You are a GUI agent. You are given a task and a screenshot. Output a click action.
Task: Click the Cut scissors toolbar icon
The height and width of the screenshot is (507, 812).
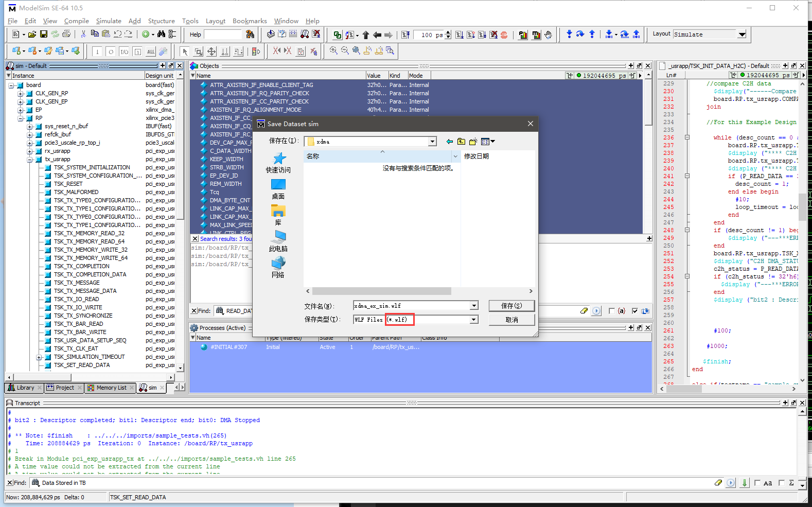83,34
